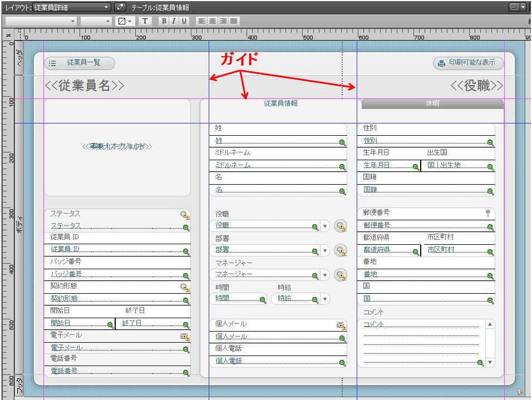Click the round button next to 部署 field
This screenshot has width=532, height=400.
click(x=341, y=250)
